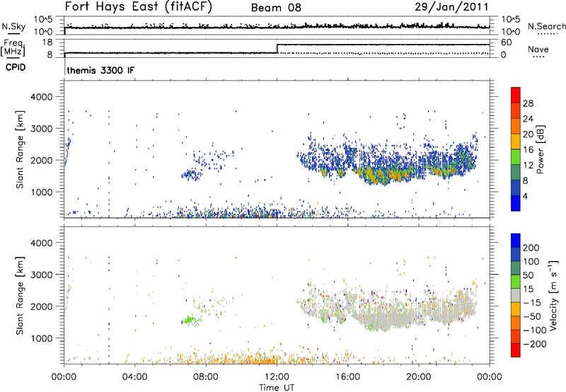
Task: Click the frequency step-up at 12:00 UT
Action: (277, 49)
